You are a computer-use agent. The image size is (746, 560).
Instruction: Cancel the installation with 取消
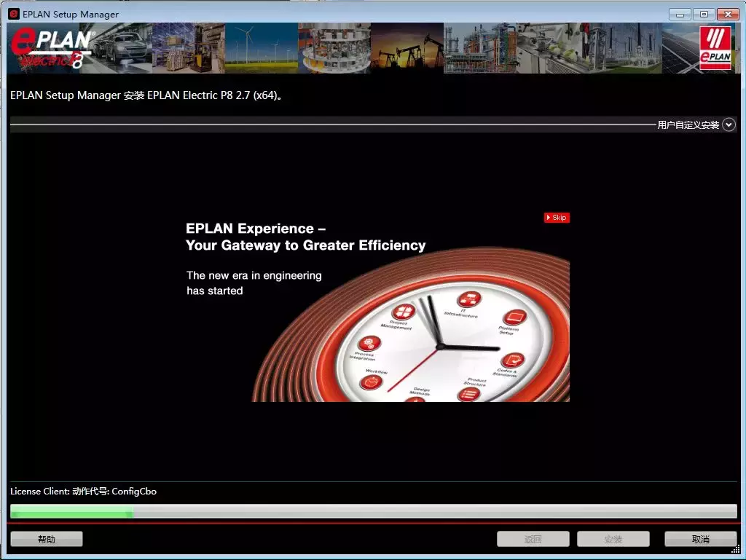[699, 538]
